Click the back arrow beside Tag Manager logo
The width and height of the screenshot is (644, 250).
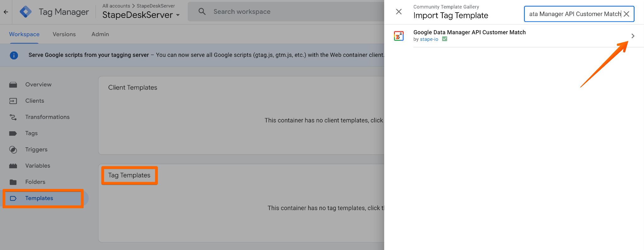pos(6,12)
